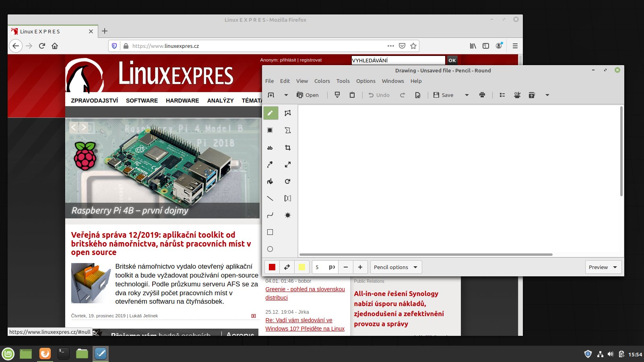Expand the new image dropdown arrow

[x=286, y=95]
